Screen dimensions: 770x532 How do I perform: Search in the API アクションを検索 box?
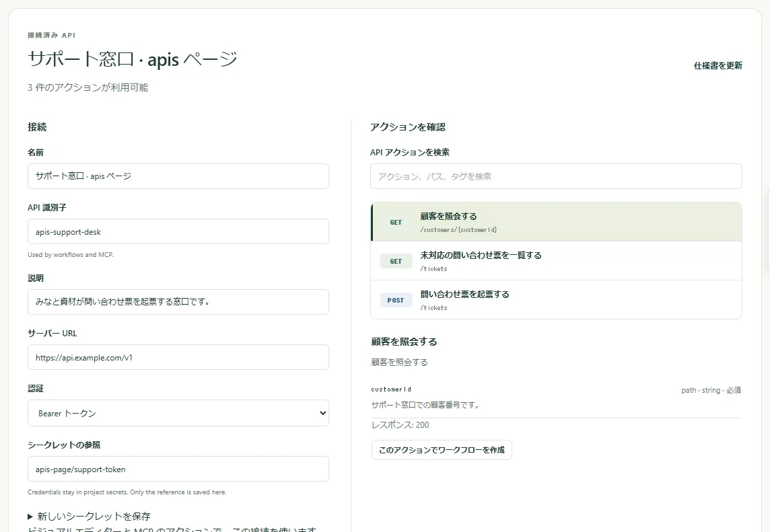556,176
